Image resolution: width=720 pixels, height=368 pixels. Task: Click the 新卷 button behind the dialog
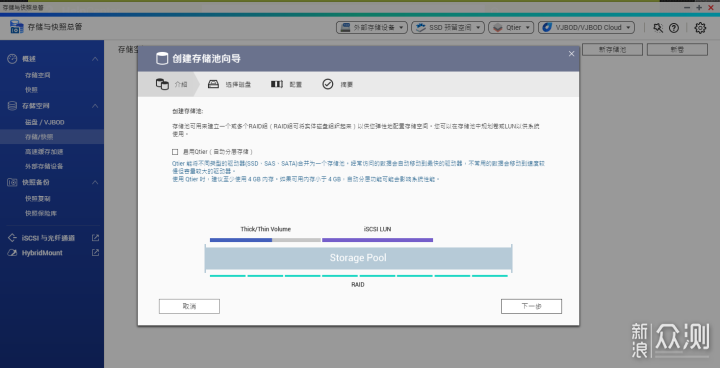pos(677,50)
